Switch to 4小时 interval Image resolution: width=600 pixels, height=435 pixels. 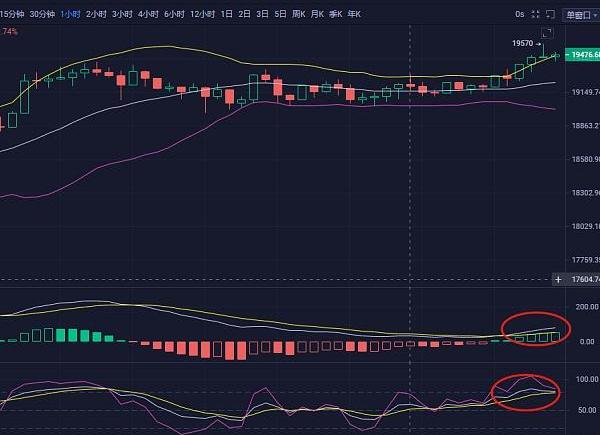pos(147,14)
